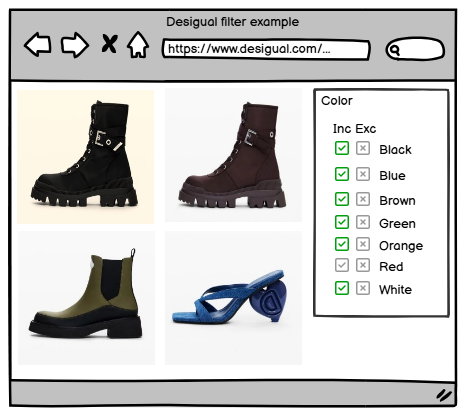
Task: Check the Exclude box for Blue
Action: (363, 174)
